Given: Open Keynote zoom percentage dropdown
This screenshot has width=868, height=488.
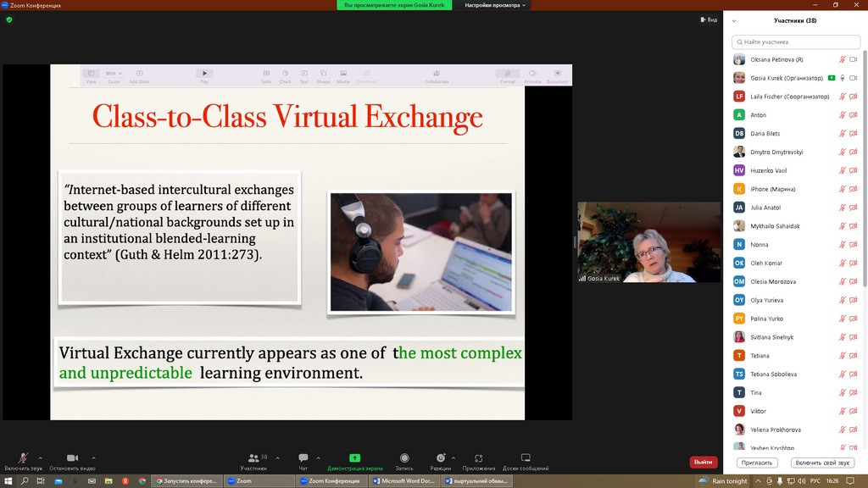Looking at the screenshot, I should click(114, 74).
